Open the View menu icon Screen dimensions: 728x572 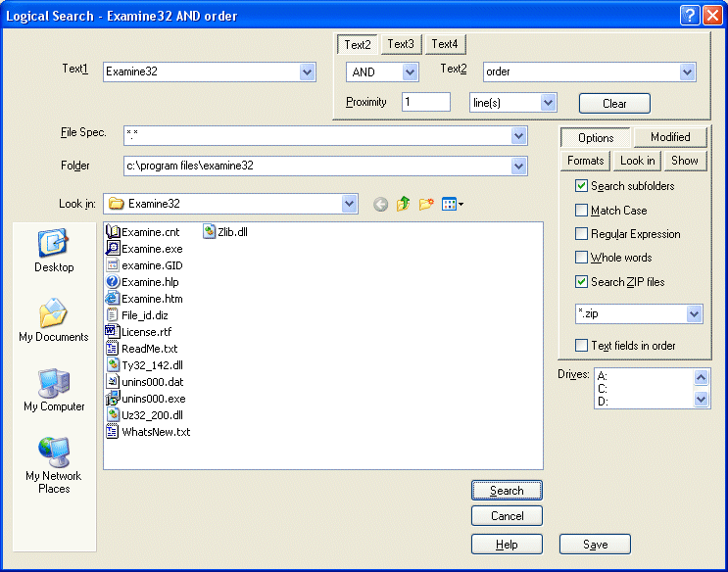[x=453, y=204]
